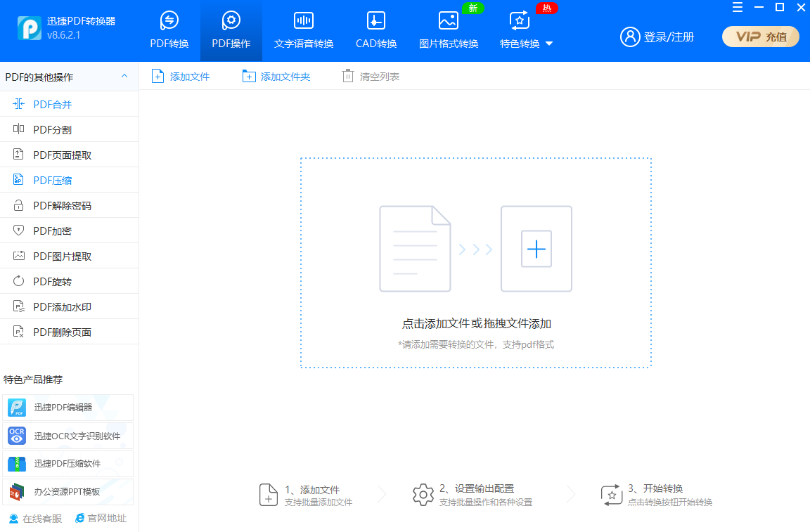Screen dimensions: 810x532
Task: Expand the 特色转换 dropdown arrow
Action: [x=549, y=44]
